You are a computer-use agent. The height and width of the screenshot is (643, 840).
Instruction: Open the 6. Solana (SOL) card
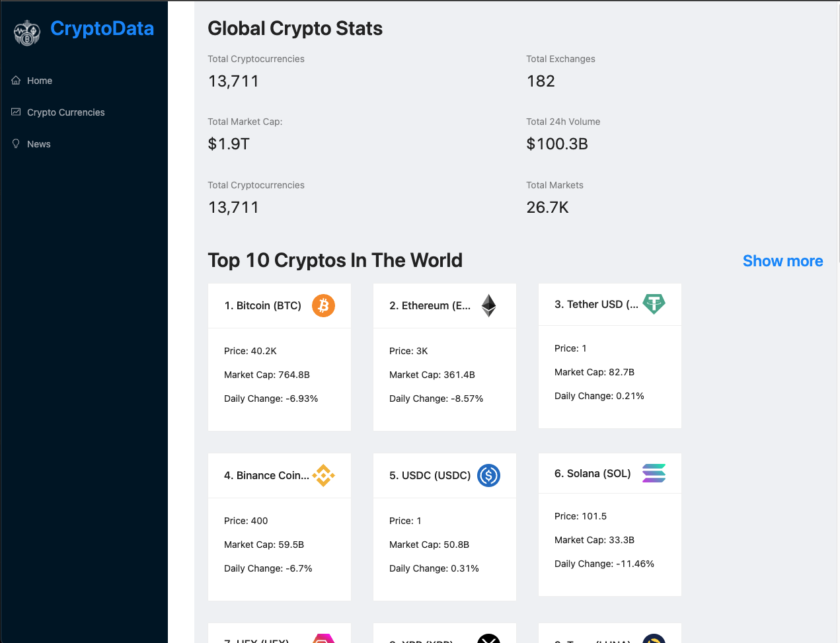click(610, 525)
